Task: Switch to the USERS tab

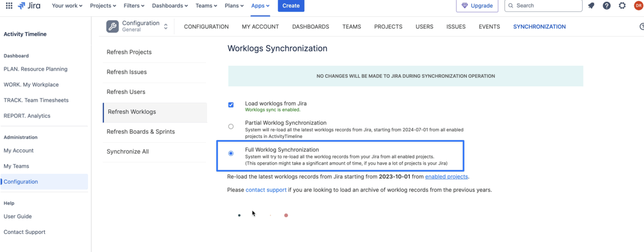Action: pyautogui.click(x=424, y=27)
